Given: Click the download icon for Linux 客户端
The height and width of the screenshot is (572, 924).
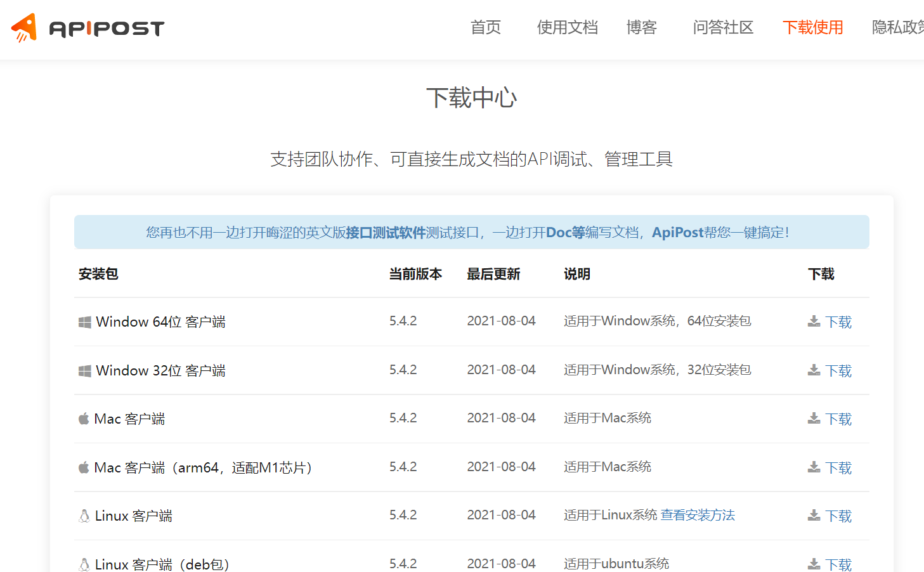Looking at the screenshot, I should pos(813,516).
